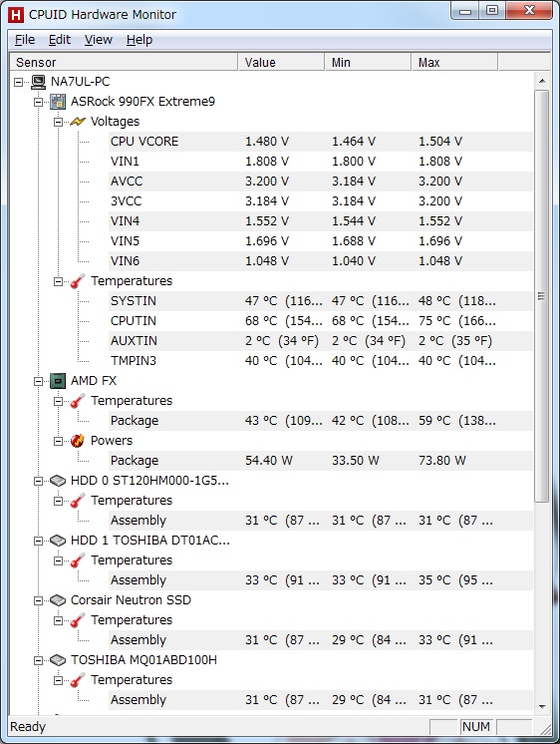Select the VIN4 voltage row
The width and height of the screenshot is (560, 744).
(x=321, y=221)
